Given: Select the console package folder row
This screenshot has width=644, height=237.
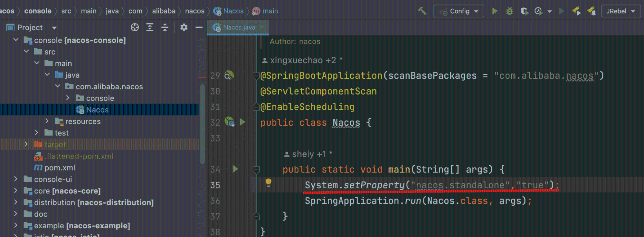Looking at the screenshot, I should [99, 98].
